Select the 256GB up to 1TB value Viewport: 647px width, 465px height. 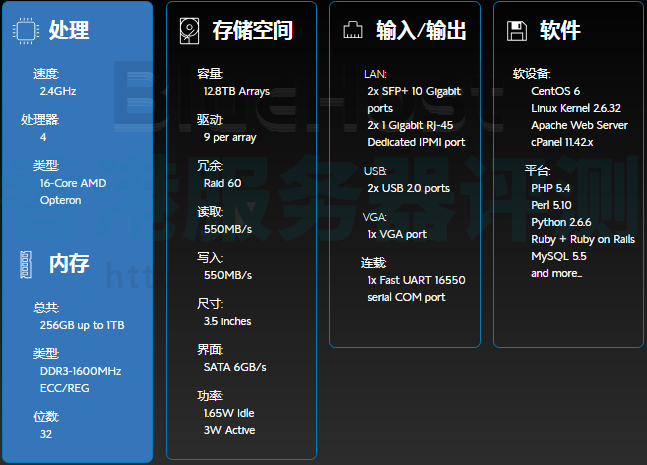click(82, 325)
